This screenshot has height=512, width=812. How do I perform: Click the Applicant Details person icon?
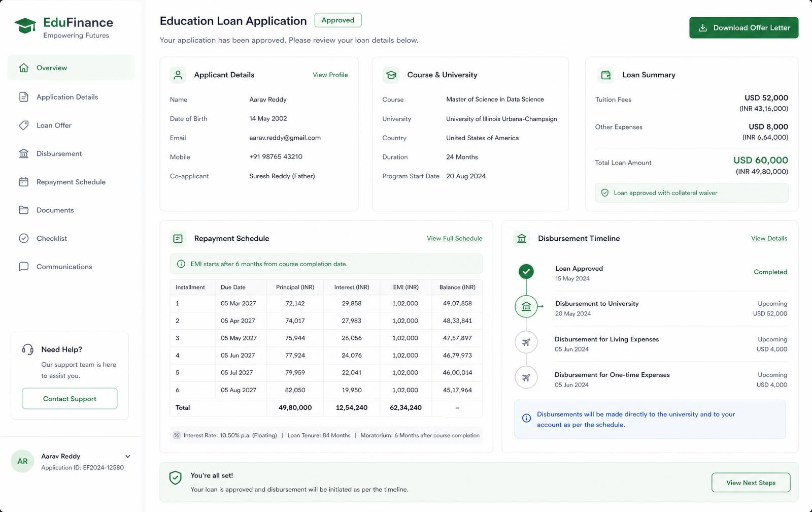tap(178, 75)
